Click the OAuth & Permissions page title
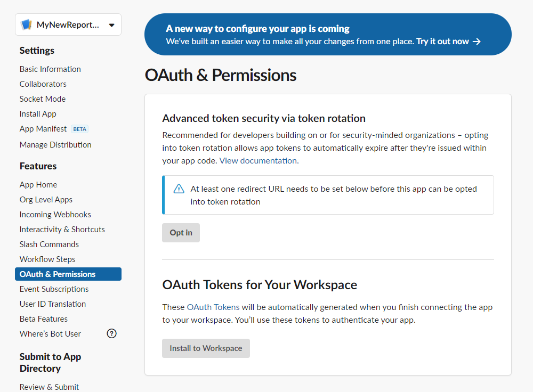 point(221,75)
